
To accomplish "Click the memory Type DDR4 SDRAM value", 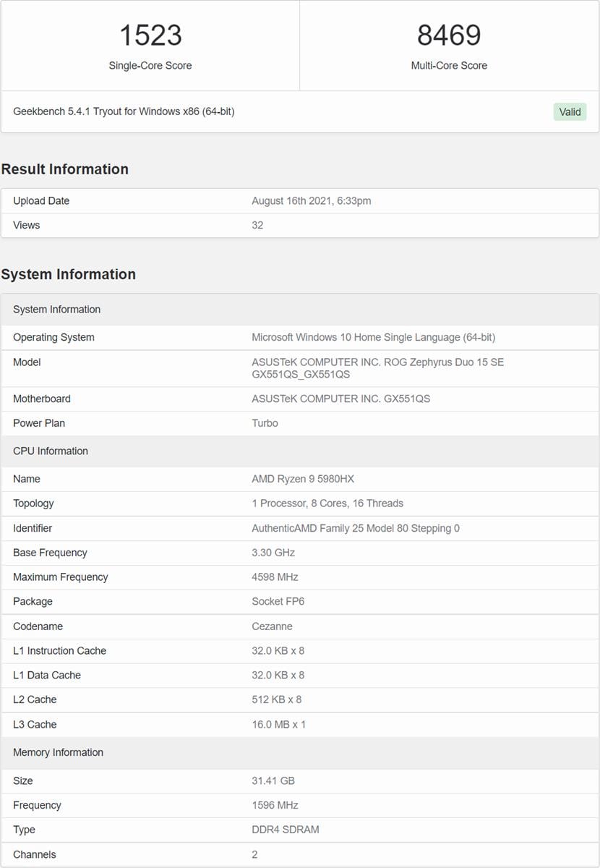I will [x=285, y=830].
